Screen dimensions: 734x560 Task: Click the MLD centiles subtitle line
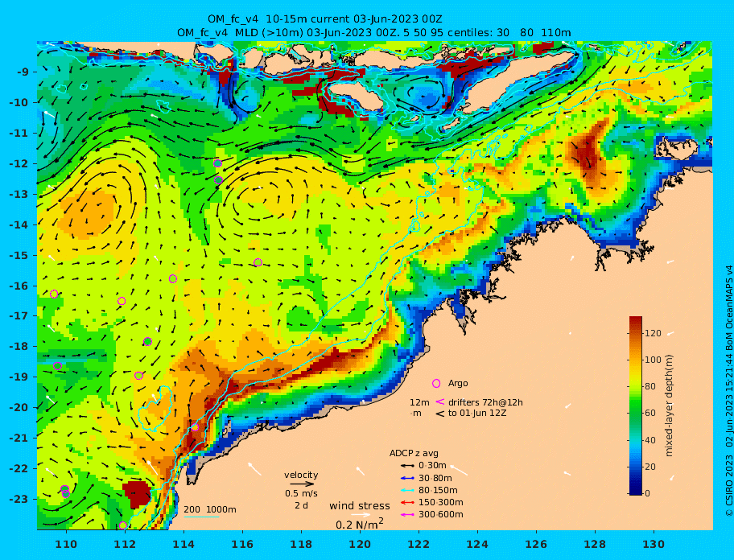coord(373,33)
